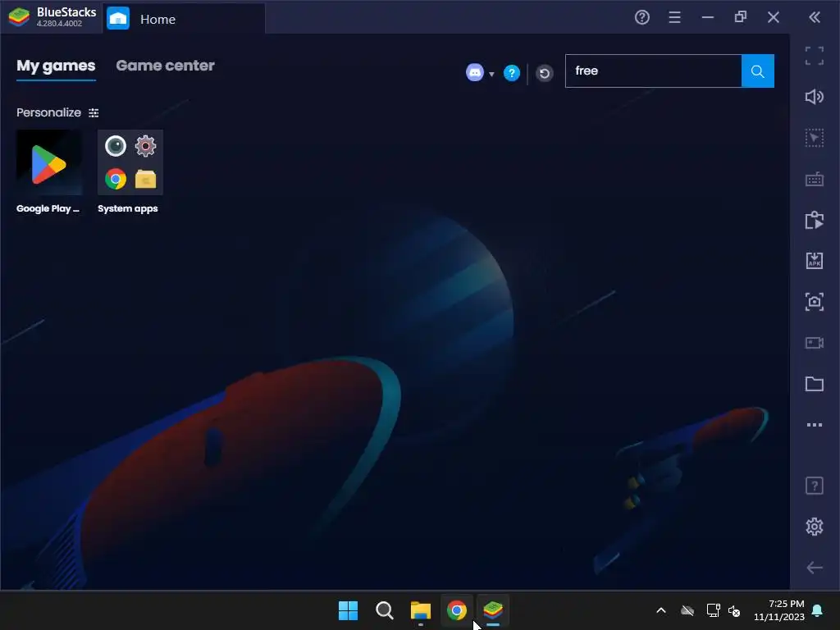Open File Explorer from the taskbar
The height and width of the screenshot is (630, 840).
click(x=421, y=610)
